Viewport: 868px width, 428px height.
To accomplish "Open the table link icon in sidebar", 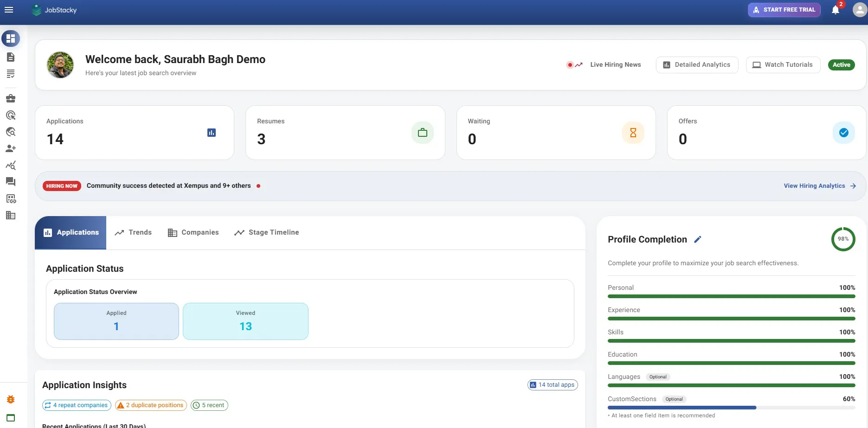I will pos(11,198).
